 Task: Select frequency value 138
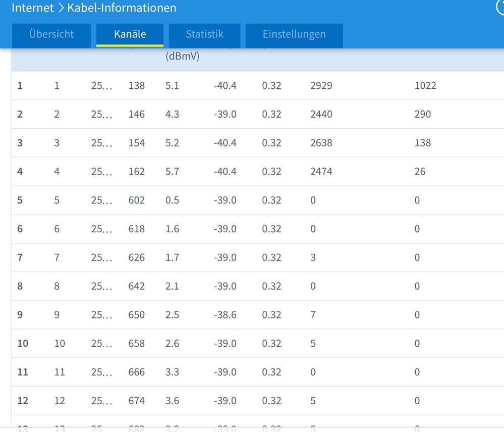pyautogui.click(x=136, y=85)
